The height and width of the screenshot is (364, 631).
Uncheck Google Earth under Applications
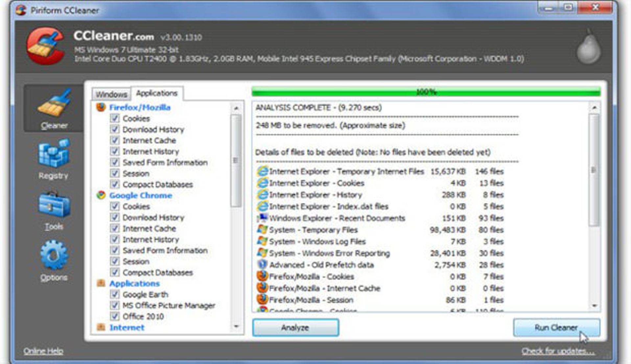pos(115,295)
